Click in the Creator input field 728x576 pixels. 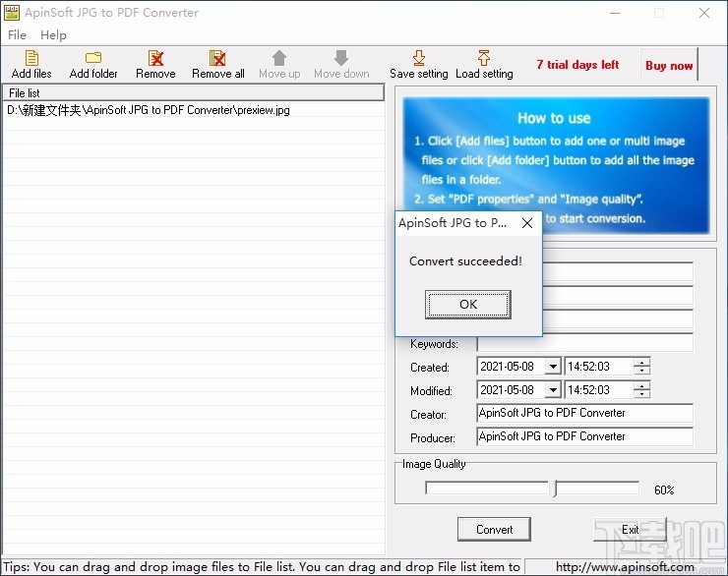tap(585, 413)
